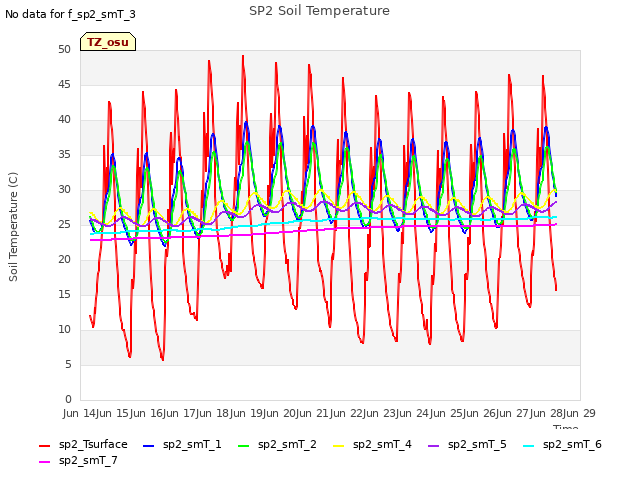
Task: Click the Jun 22 x-axis tick label
Action: pos(347,413)
